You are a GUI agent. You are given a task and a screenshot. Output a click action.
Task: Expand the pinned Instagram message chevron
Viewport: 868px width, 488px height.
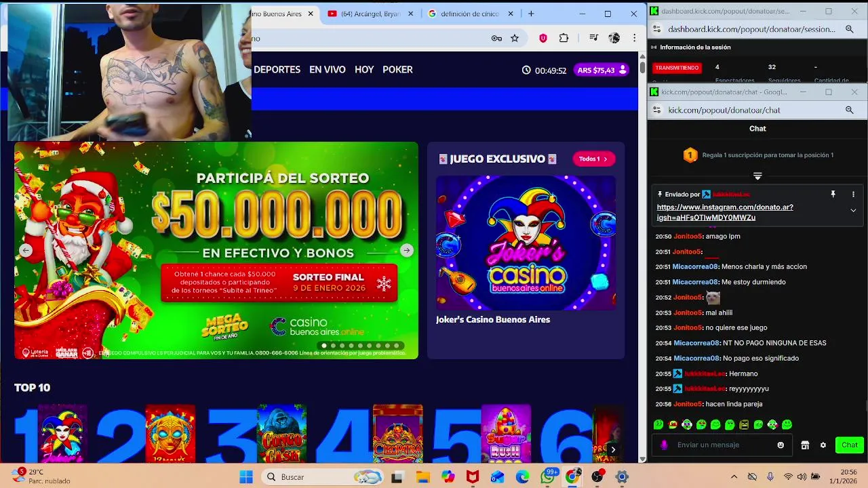coord(853,211)
